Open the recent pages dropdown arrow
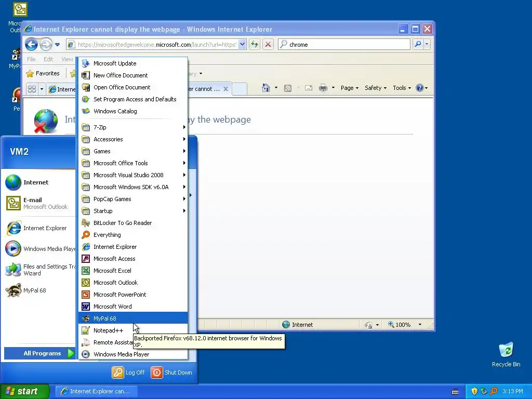Image resolution: width=532 pixels, height=399 pixels. pos(57,45)
